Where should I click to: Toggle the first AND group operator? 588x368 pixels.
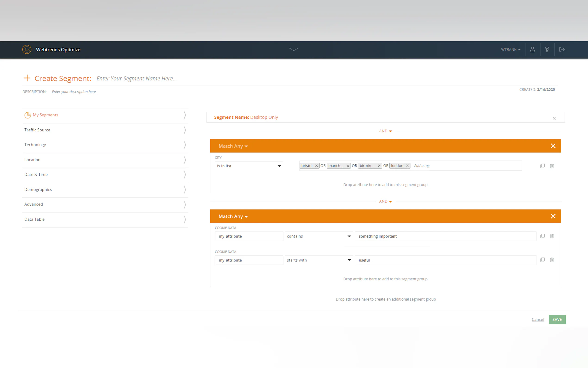[x=385, y=131]
